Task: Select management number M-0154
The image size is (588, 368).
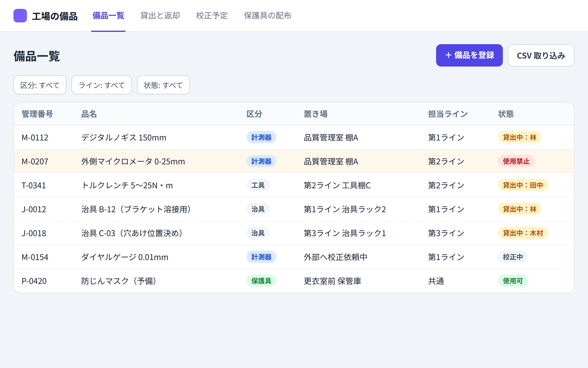Action: click(35, 257)
